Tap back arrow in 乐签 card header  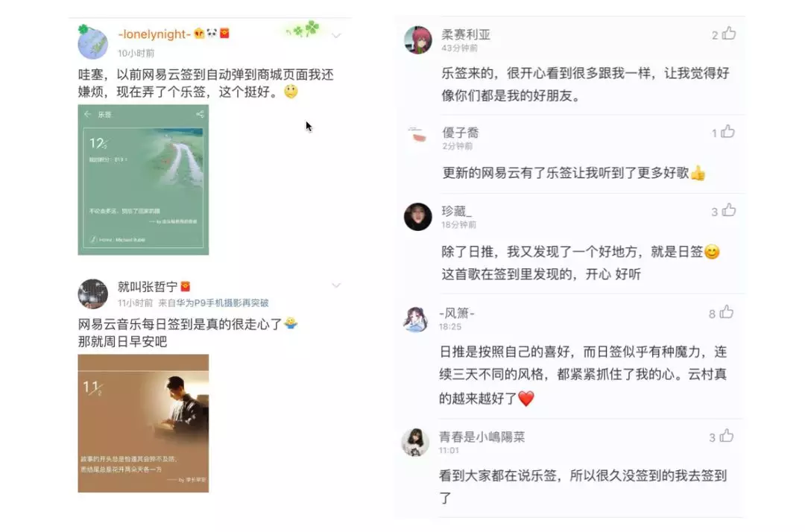87,114
